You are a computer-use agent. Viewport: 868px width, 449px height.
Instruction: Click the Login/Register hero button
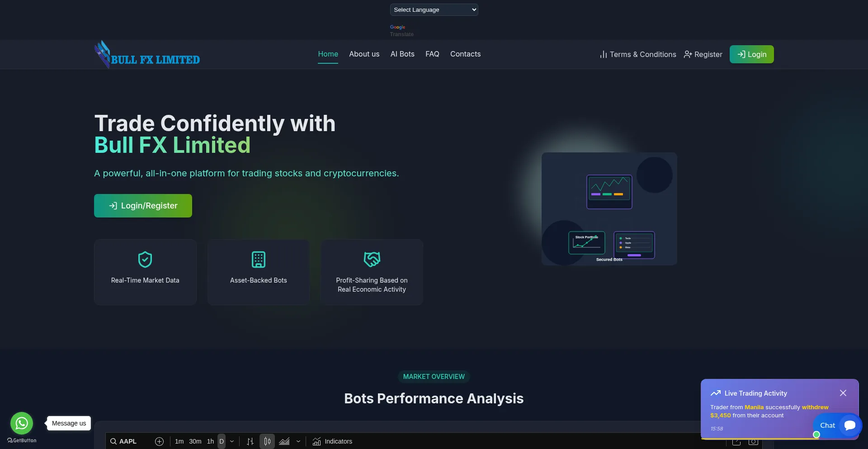(143, 206)
